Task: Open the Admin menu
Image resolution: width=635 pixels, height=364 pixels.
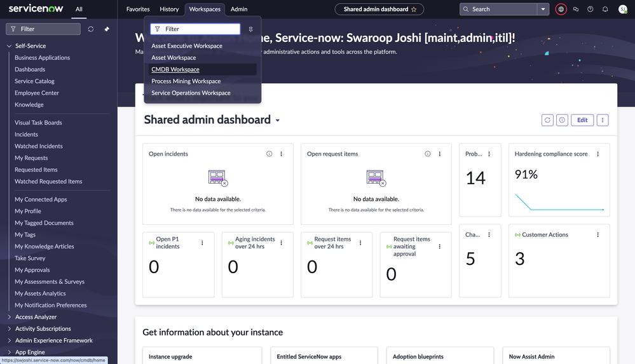Action: point(239,9)
